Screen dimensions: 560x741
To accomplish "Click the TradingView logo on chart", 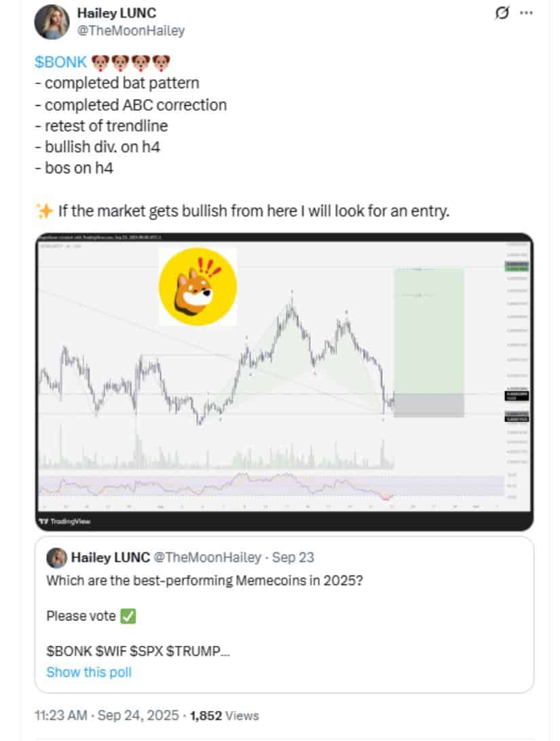I will [65, 521].
